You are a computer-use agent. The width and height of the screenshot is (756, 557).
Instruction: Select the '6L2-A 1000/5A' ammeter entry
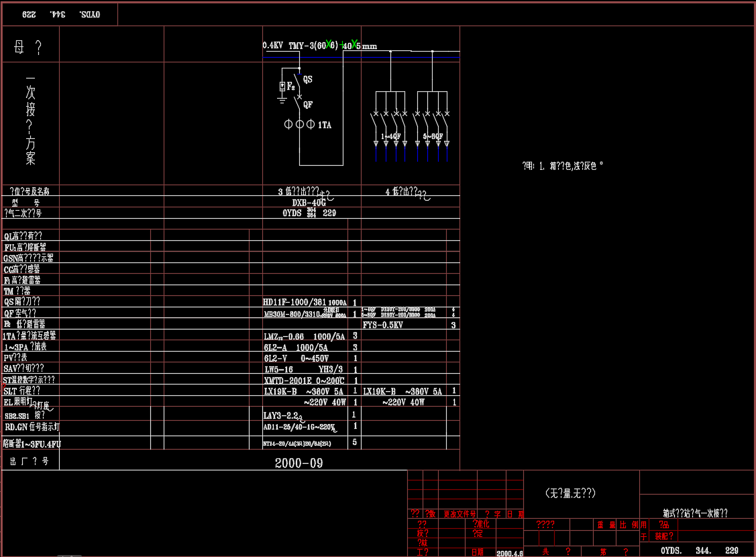tap(296, 348)
